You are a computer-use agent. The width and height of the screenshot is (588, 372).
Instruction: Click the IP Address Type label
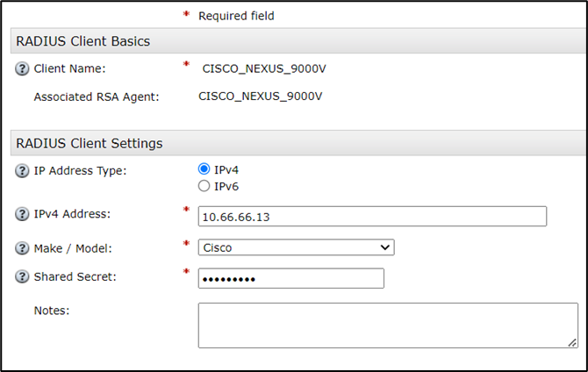80,170
